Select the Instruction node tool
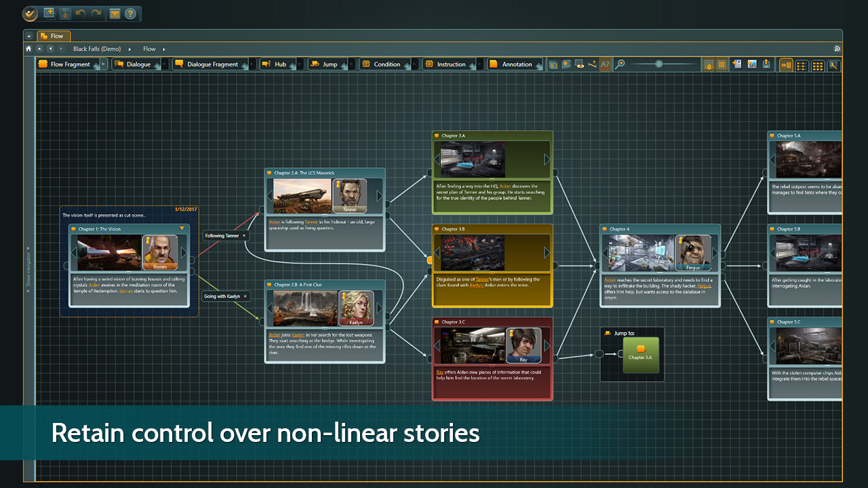Screen dimensions: 868x488 (x=448, y=64)
